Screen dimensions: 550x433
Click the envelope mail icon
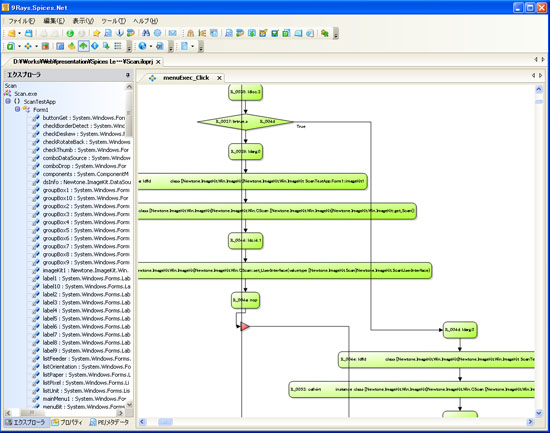[172, 33]
